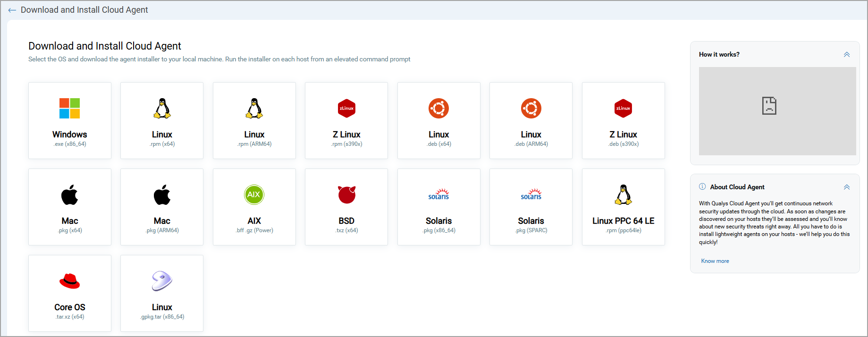Select the green AIX installer icon

[254, 194]
